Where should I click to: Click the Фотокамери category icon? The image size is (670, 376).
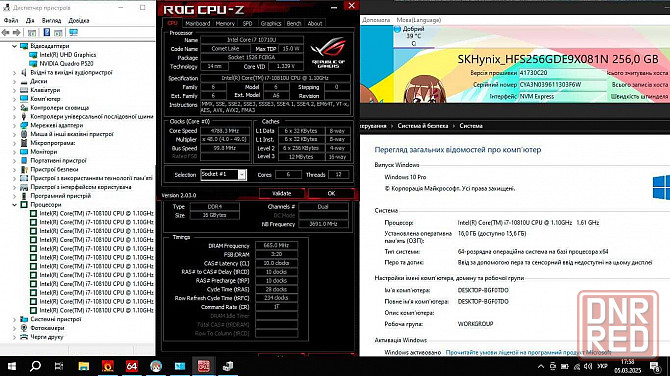(x=24, y=328)
